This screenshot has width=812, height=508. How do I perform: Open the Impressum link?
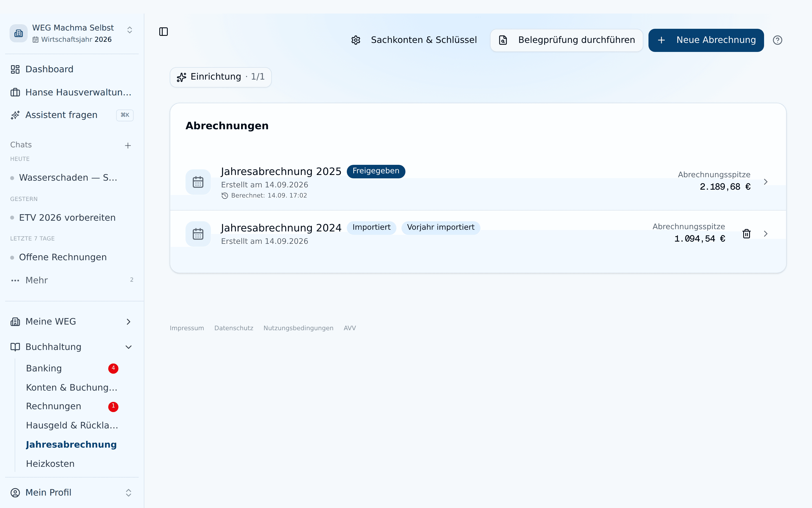(x=187, y=328)
